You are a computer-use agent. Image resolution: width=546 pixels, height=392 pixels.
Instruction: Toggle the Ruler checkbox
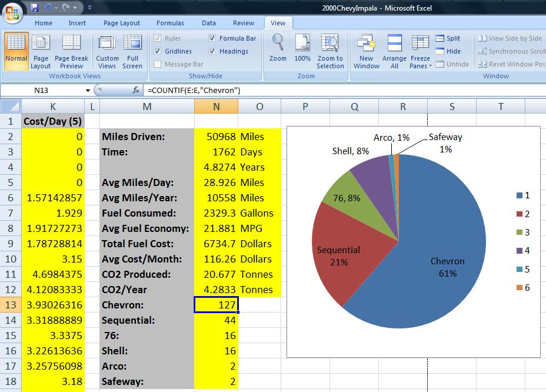(158, 38)
